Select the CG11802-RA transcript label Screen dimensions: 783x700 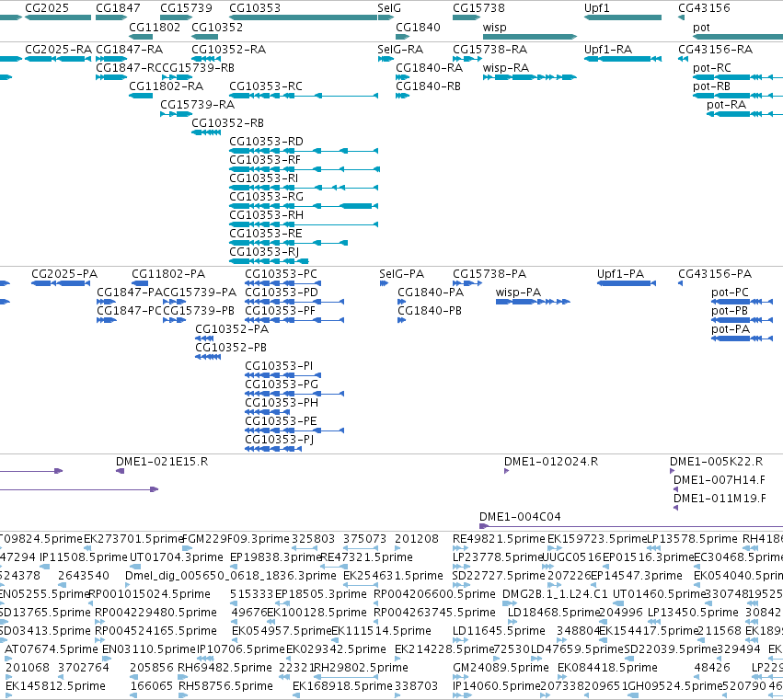coord(167,86)
